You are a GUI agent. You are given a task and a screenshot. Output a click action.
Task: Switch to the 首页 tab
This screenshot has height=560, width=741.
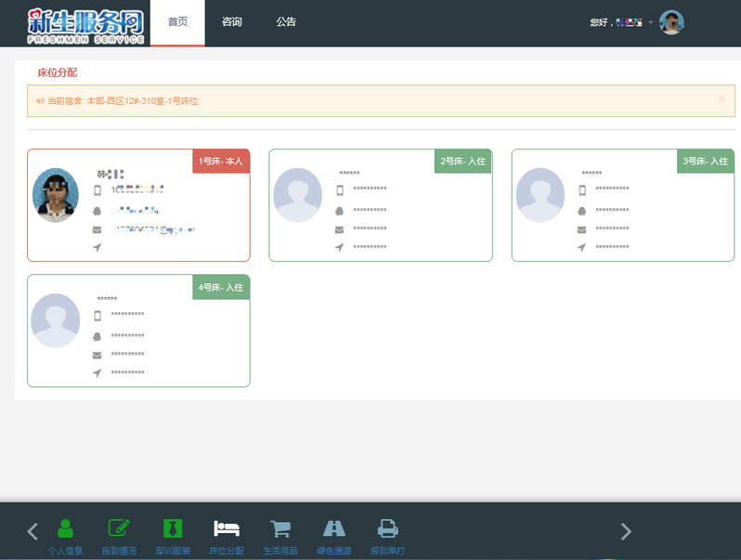[176, 22]
